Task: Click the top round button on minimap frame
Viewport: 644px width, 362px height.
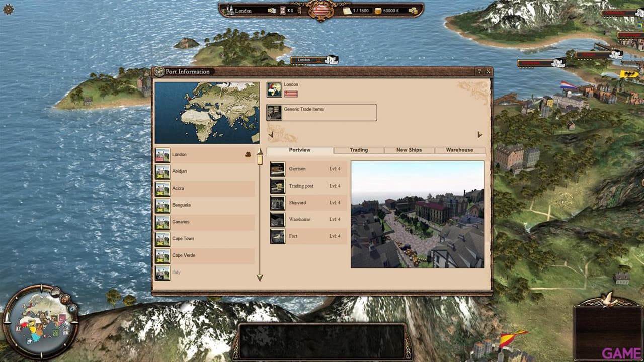Action: point(55,291)
